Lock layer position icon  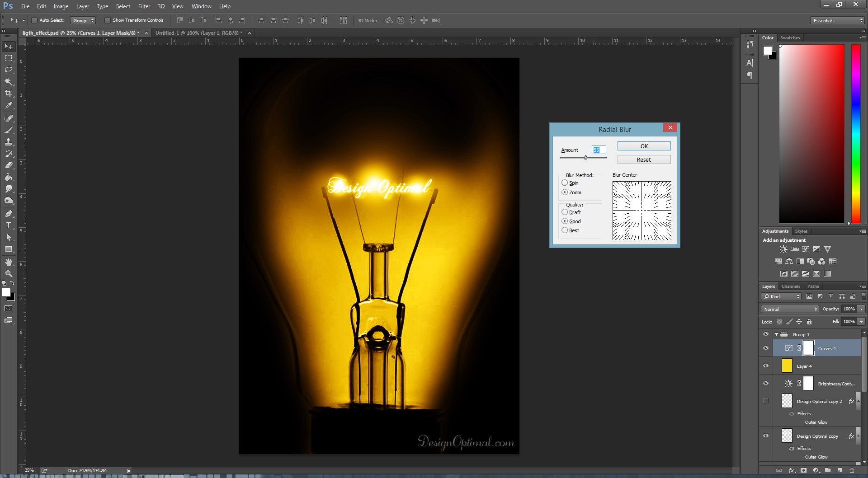pyautogui.click(x=799, y=322)
